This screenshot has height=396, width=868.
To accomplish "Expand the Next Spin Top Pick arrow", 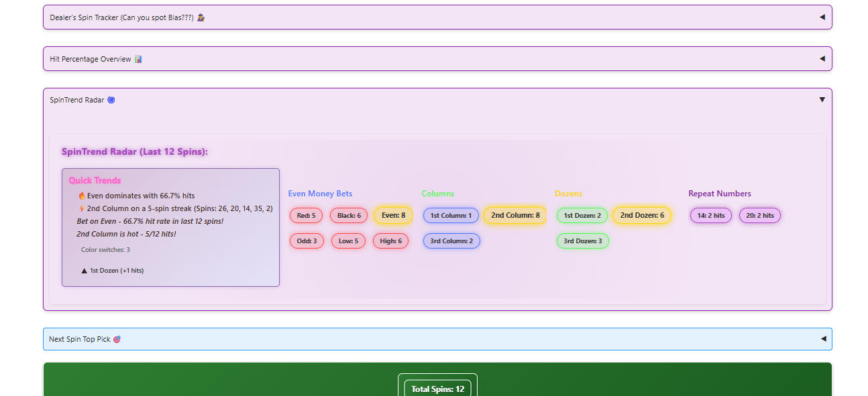I will click(x=822, y=339).
